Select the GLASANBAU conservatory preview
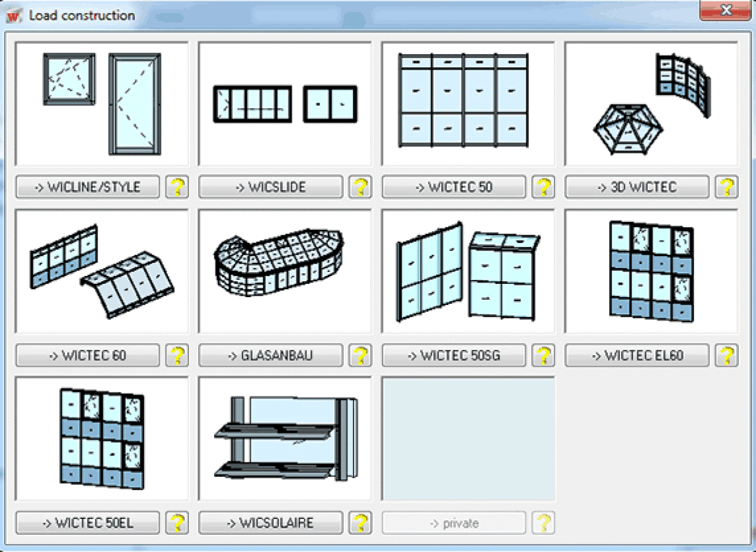The width and height of the screenshot is (756, 552). 285,271
